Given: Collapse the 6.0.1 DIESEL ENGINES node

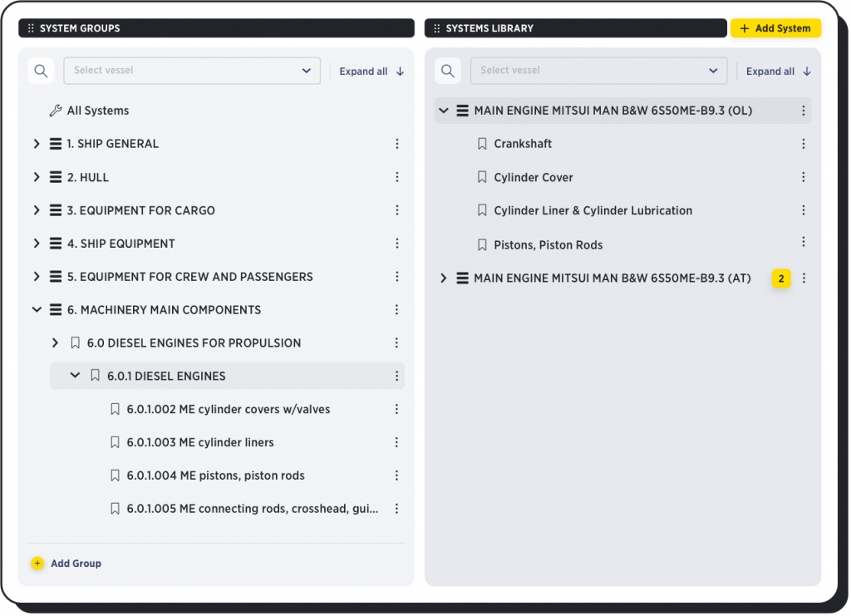Looking at the screenshot, I should (75, 375).
